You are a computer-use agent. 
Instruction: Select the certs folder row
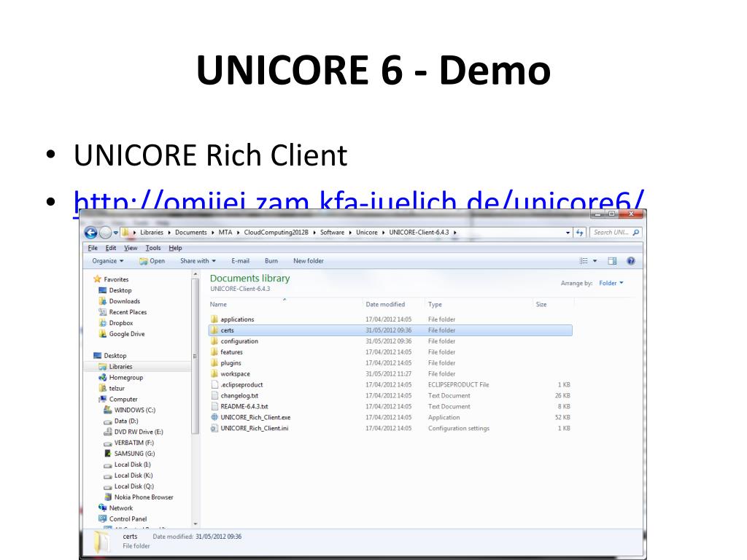[390, 330]
